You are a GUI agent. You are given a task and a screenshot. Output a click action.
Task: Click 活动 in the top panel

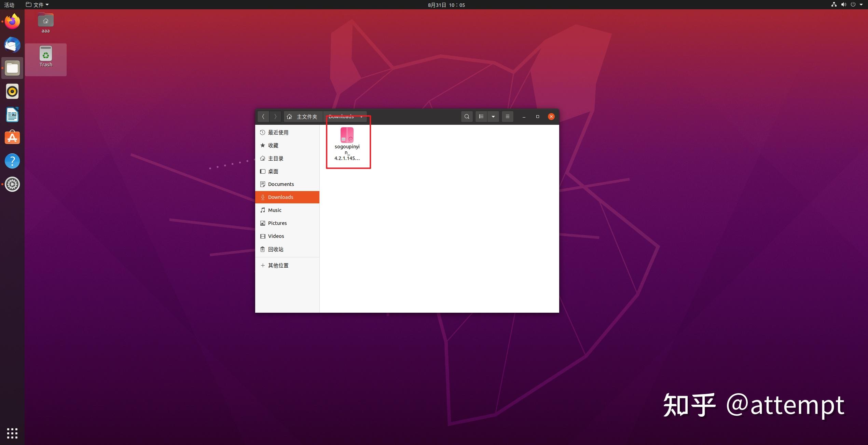point(9,4)
